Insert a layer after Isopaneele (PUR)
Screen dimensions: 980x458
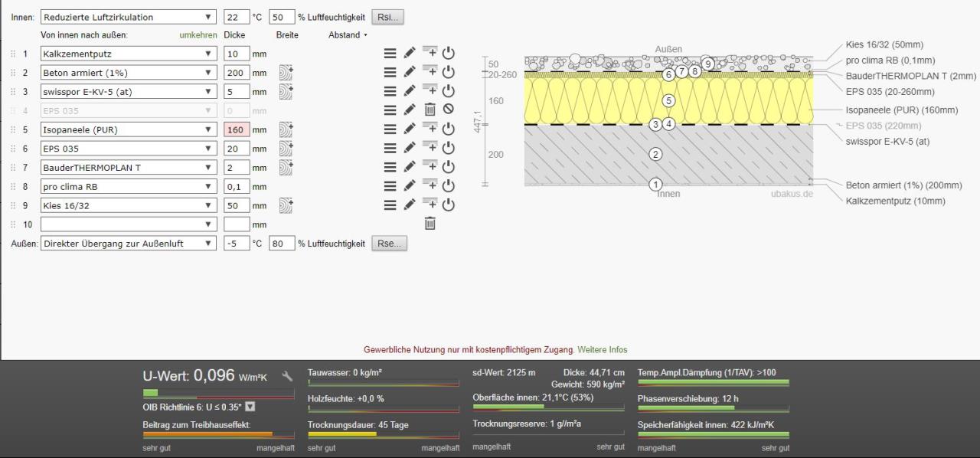[430, 128]
